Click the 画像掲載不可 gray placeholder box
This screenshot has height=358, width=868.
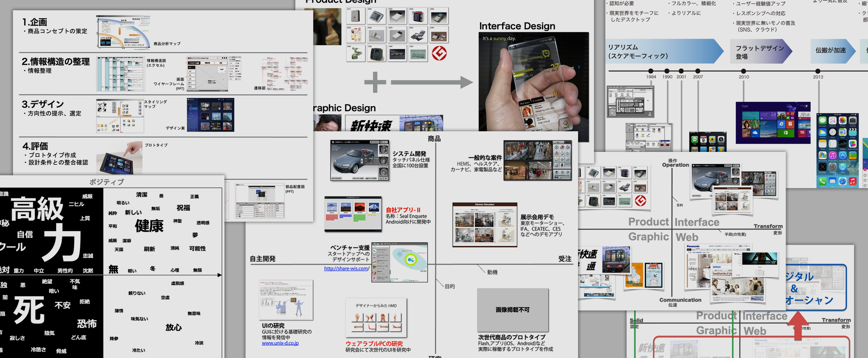pyautogui.click(x=513, y=310)
